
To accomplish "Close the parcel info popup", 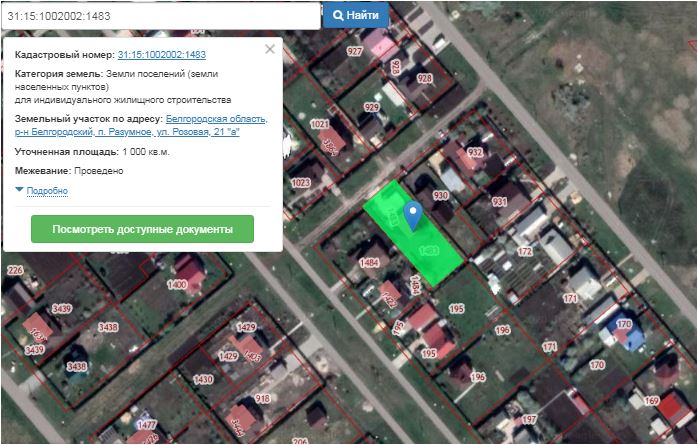I will click(269, 48).
